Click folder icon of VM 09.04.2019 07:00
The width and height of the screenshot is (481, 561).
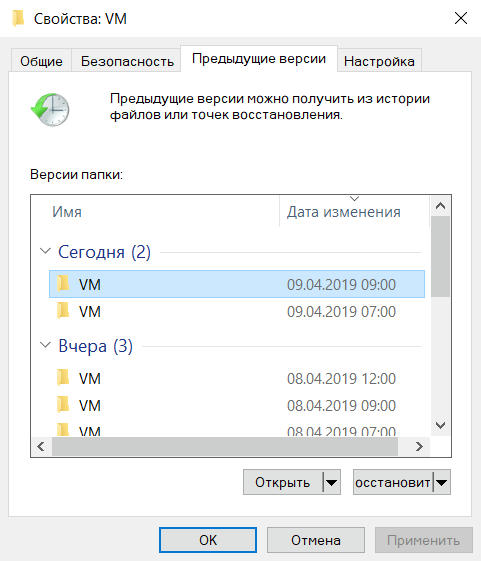63,310
